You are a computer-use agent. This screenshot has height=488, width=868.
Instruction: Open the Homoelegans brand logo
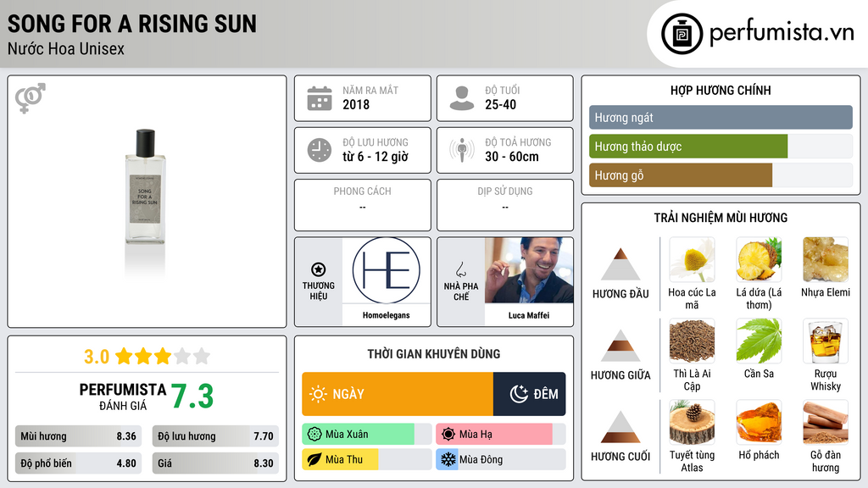[387, 270]
